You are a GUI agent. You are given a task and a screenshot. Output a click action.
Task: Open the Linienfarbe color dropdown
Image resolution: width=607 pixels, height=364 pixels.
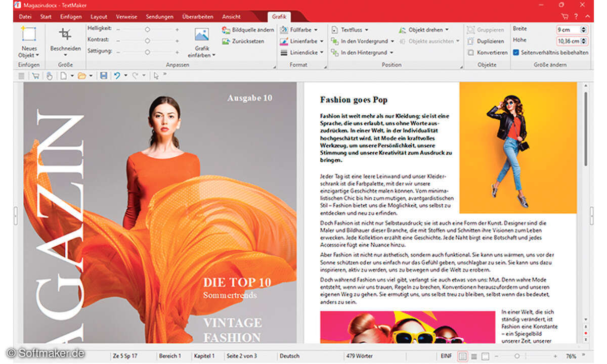point(322,41)
